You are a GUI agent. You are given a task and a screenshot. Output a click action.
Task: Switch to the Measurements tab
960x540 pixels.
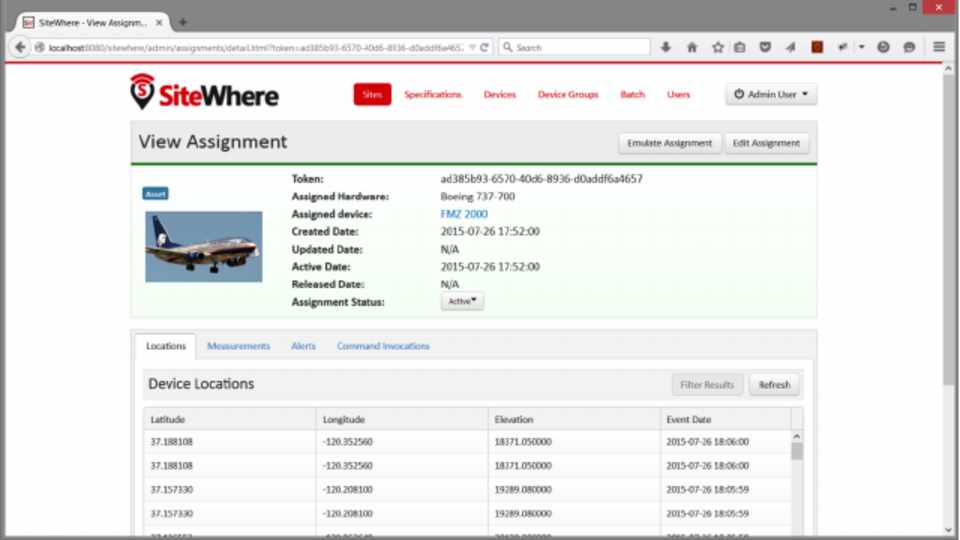[x=238, y=346]
